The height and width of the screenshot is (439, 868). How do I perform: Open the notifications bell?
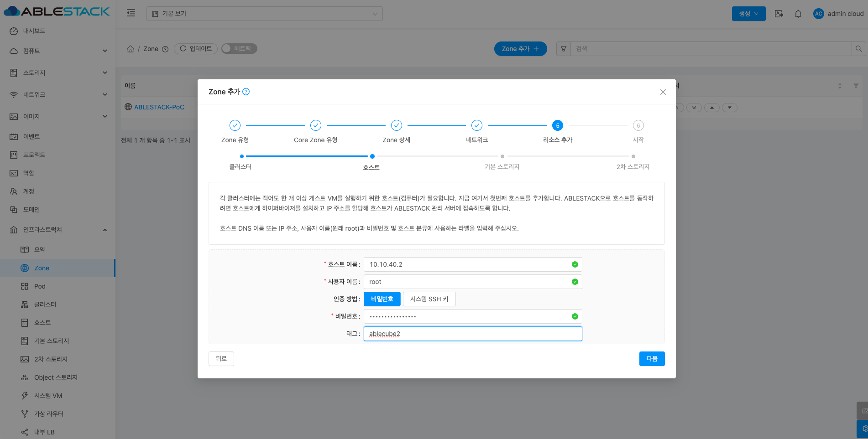point(798,14)
